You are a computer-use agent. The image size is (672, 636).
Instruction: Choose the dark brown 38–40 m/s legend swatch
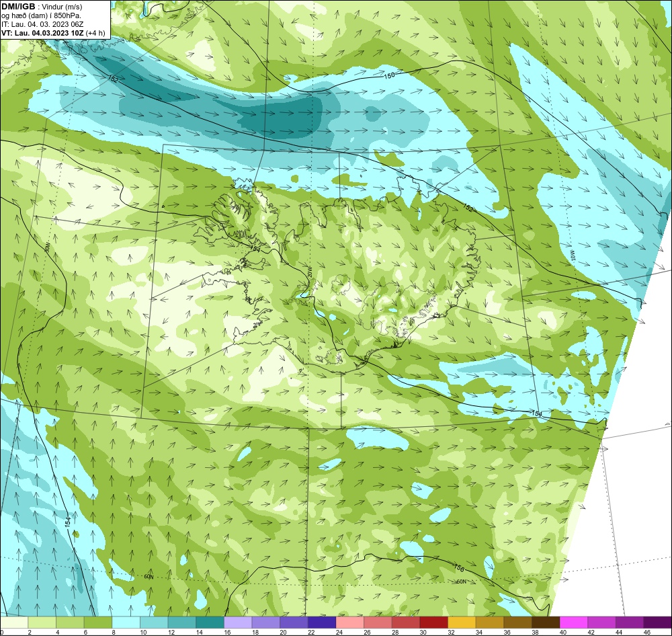(546, 622)
